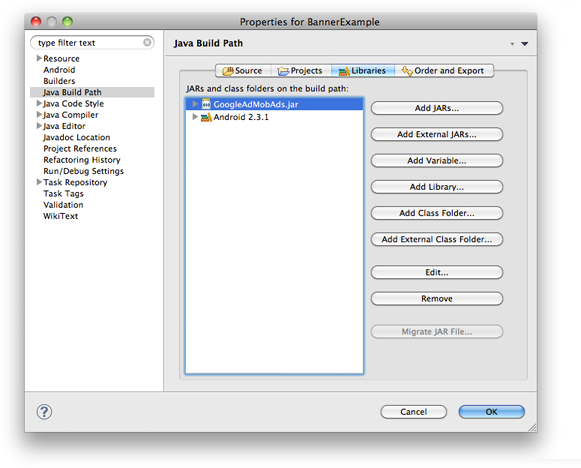Click the help question mark icon
The height and width of the screenshot is (468, 581).
[x=44, y=412]
